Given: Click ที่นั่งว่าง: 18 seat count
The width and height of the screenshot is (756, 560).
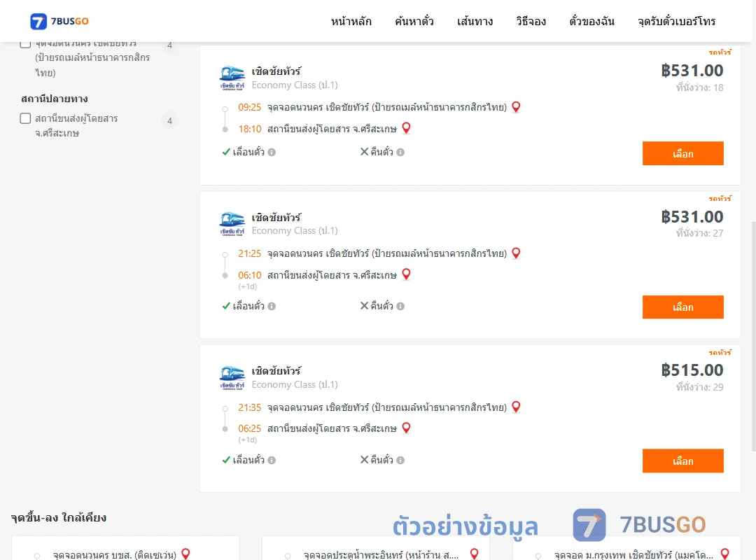Looking at the screenshot, I should click(x=699, y=87).
